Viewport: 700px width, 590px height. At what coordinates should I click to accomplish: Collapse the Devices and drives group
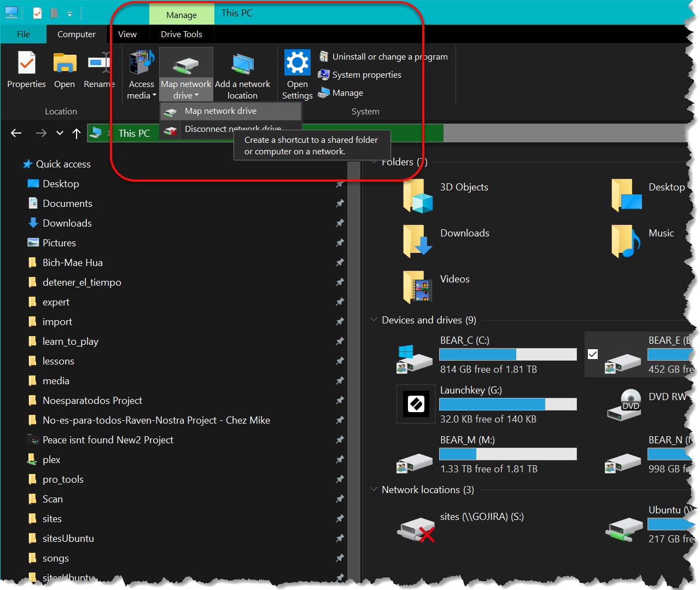(x=374, y=320)
